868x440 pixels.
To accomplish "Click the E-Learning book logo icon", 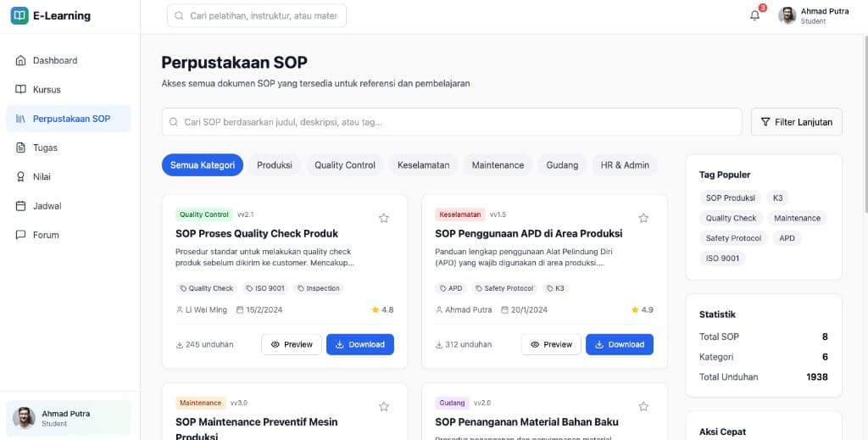I will coord(19,15).
